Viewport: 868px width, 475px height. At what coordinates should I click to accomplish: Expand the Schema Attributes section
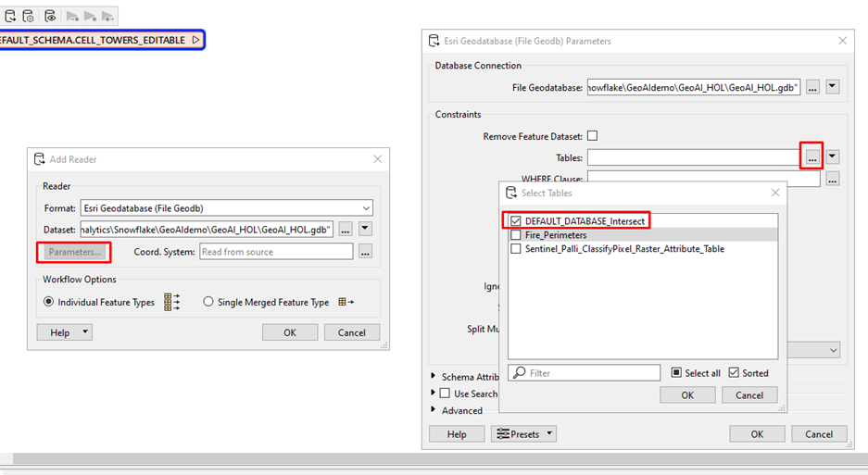(x=434, y=377)
